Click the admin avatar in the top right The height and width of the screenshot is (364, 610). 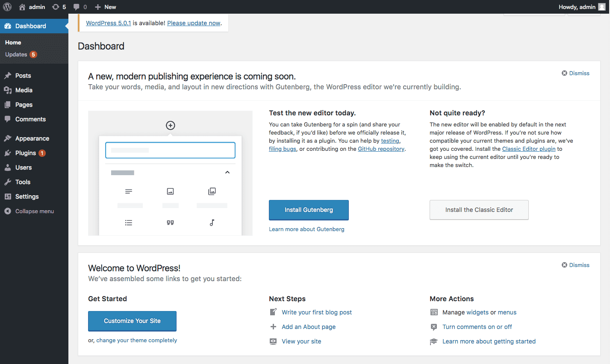601,7
